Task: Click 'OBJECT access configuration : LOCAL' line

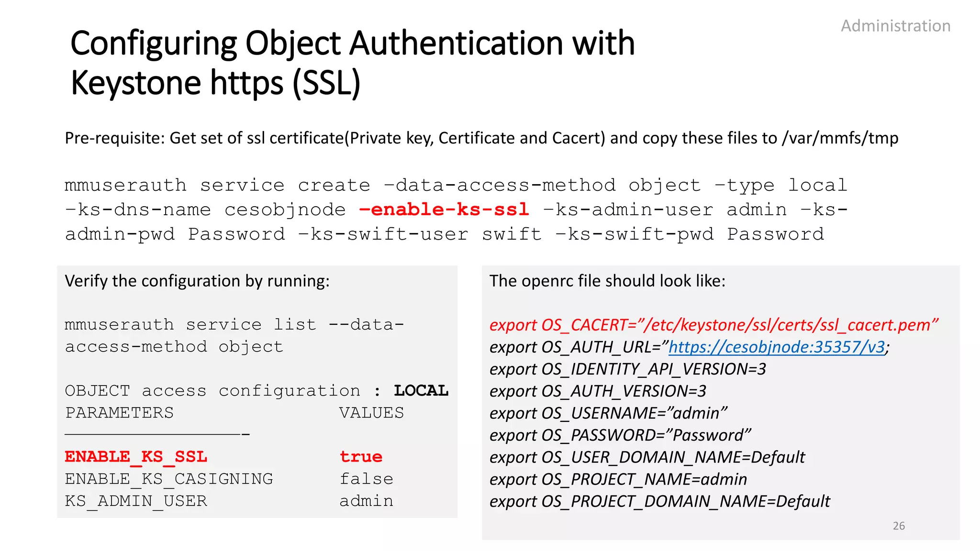Action: point(256,391)
